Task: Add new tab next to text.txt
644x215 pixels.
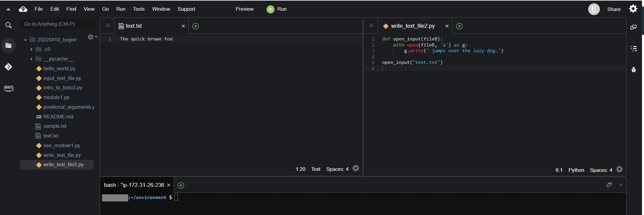Action: pyautogui.click(x=195, y=26)
